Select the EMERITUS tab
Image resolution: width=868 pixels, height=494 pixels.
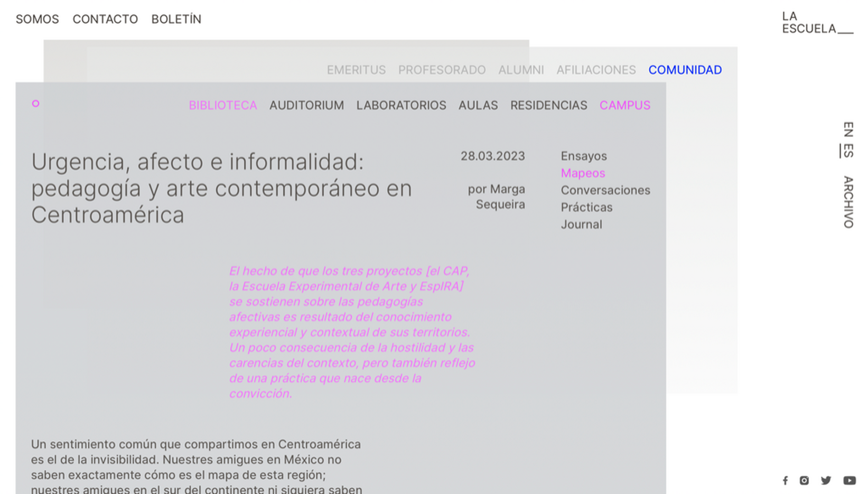pos(356,70)
